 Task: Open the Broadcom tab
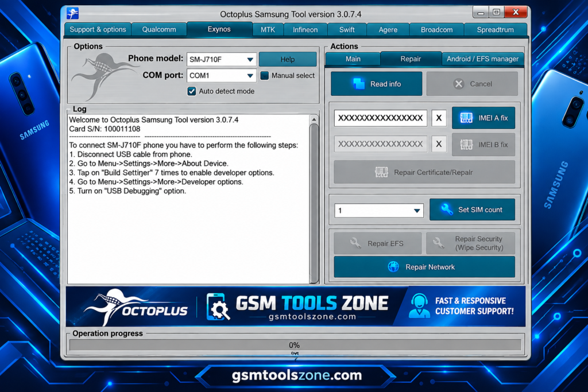pos(436,30)
